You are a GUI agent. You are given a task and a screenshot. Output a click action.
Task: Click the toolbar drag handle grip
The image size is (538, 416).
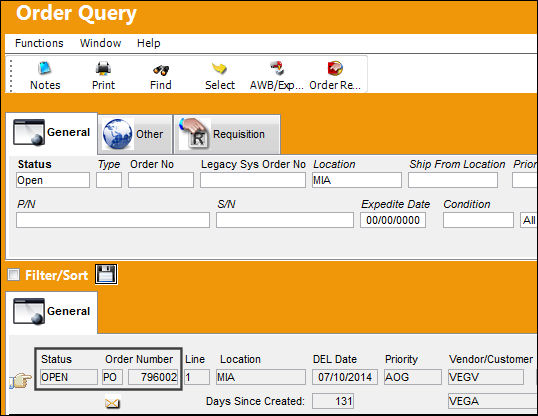click(x=11, y=76)
